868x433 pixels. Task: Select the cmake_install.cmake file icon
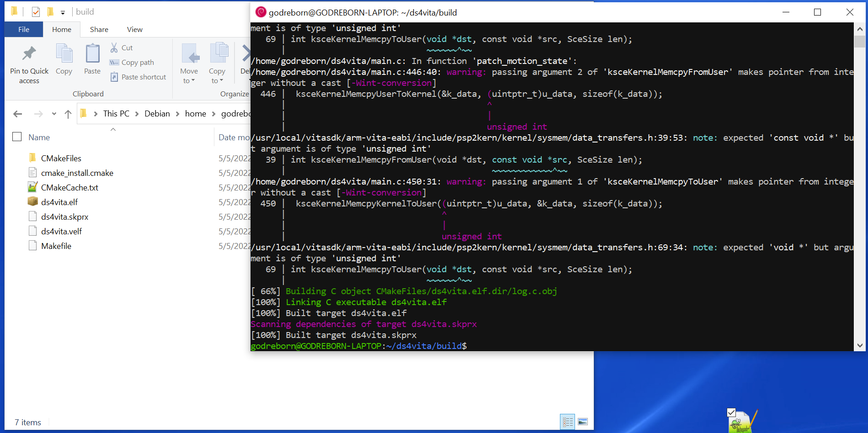32,172
